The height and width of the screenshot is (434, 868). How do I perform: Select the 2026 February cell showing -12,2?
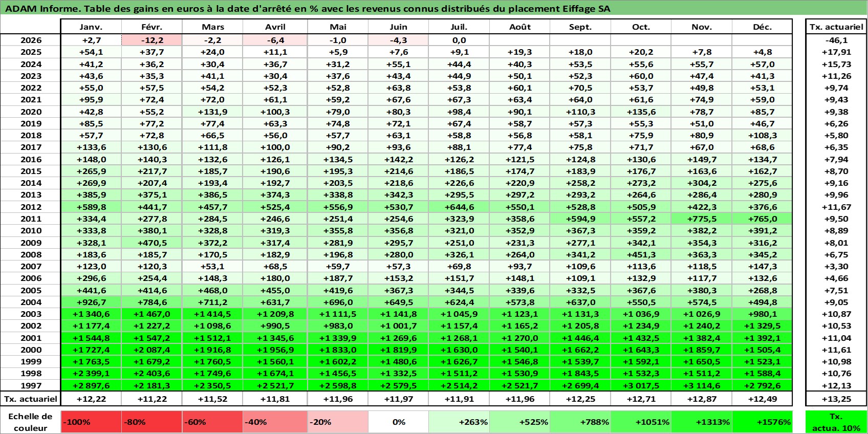pos(151,40)
